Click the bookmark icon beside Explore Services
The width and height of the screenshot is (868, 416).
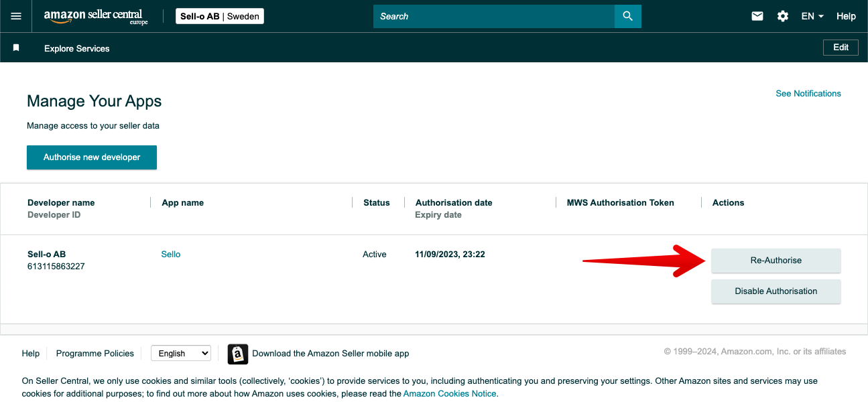coord(16,48)
